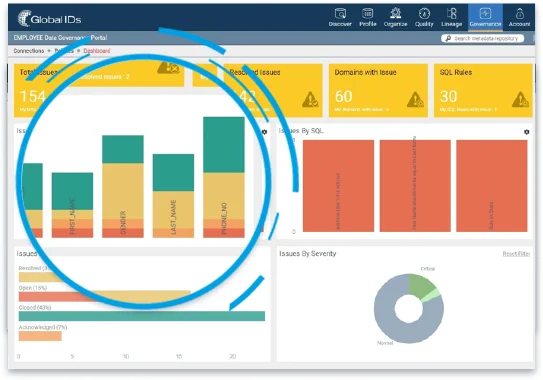Select the Dashboard breadcrumb

(97, 51)
